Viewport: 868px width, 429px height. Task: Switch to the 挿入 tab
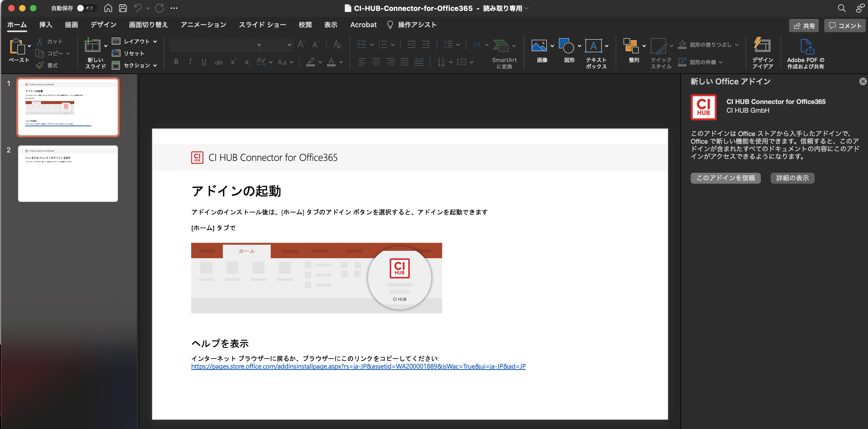[45, 24]
